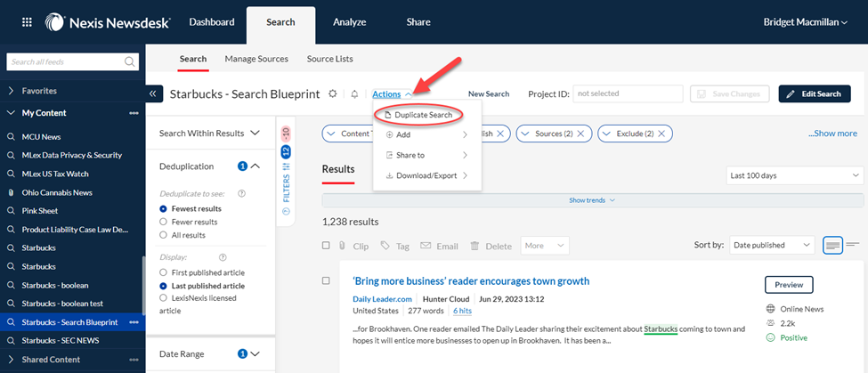Select LexisNexis licensed article option
The height and width of the screenshot is (373, 868).
click(163, 297)
